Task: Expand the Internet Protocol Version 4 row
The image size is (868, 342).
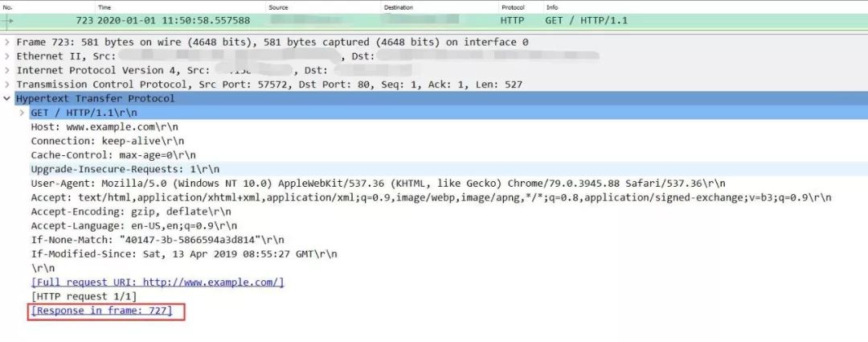Action: [6, 70]
